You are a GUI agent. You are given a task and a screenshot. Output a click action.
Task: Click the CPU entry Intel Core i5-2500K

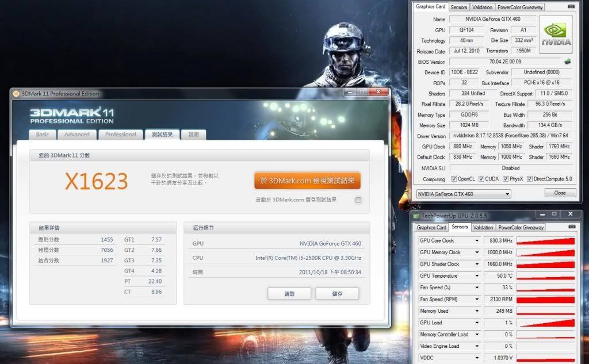pyautogui.click(x=308, y=258)
